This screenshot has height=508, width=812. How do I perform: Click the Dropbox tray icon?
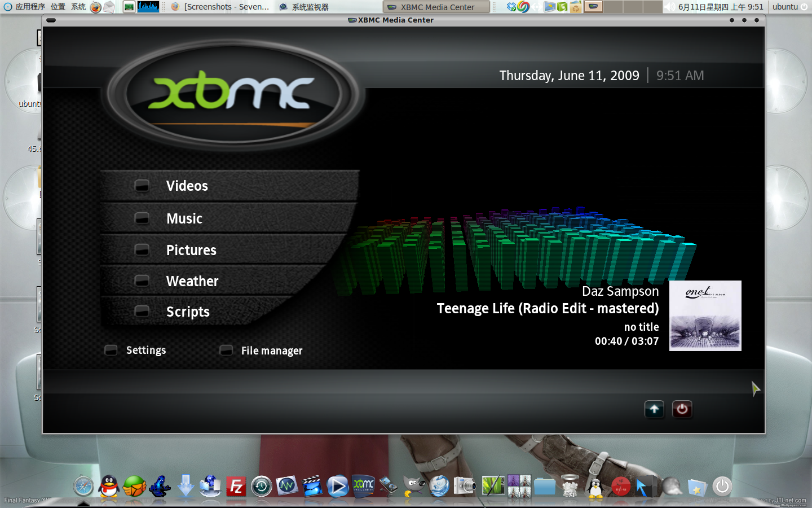tap(511, 7)
